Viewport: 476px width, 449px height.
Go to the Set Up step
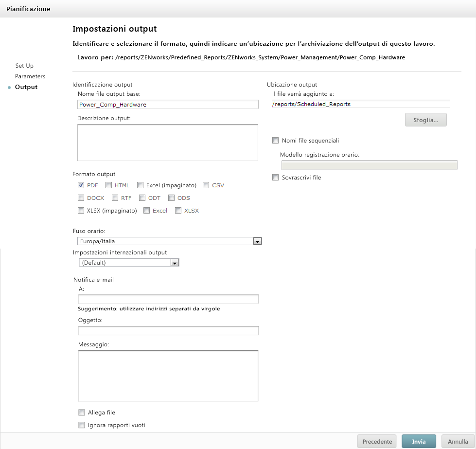click(x=24, y=66)
